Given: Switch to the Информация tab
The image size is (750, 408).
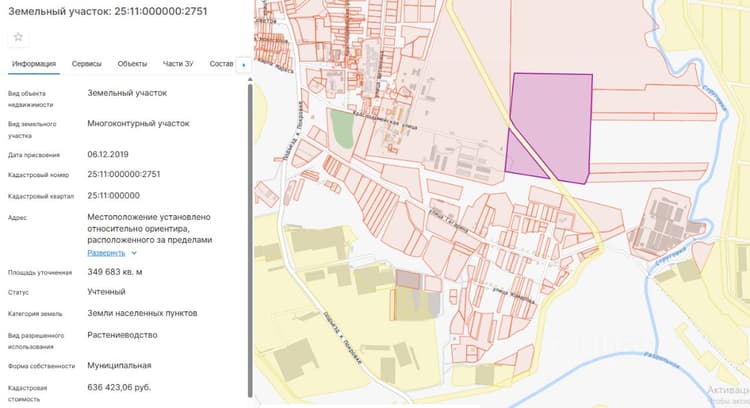Looking at the screenshot, I should point(34,64).
